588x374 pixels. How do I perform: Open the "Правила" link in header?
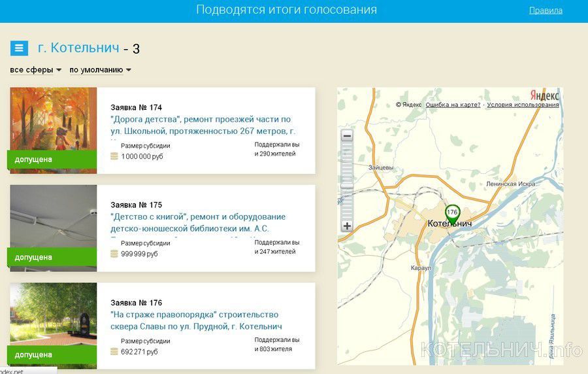(x=546, y=10)
